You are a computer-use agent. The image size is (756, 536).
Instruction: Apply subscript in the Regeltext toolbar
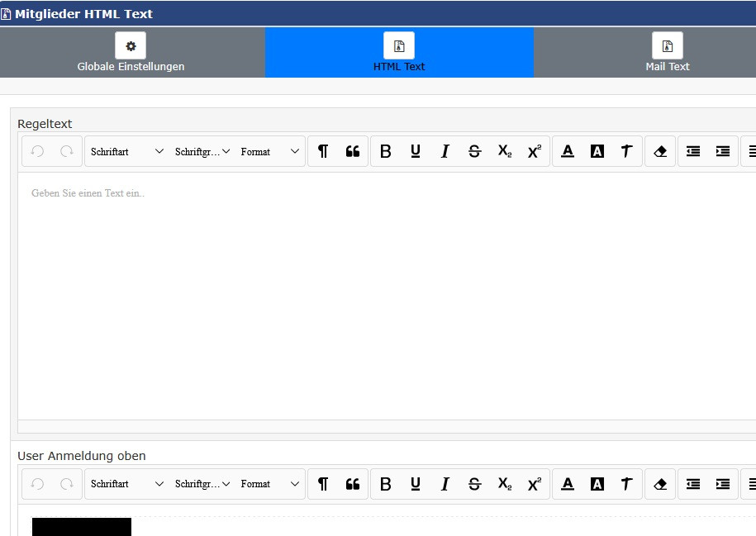[505, 151]
